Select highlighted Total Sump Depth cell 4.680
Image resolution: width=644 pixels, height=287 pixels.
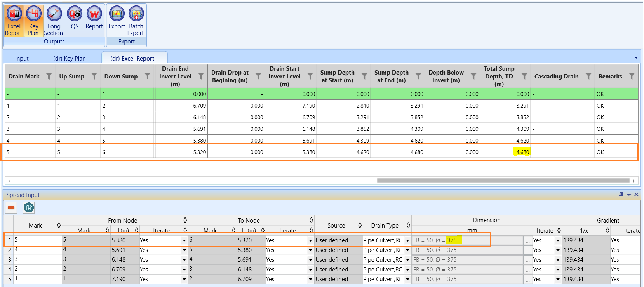(522, 152)
